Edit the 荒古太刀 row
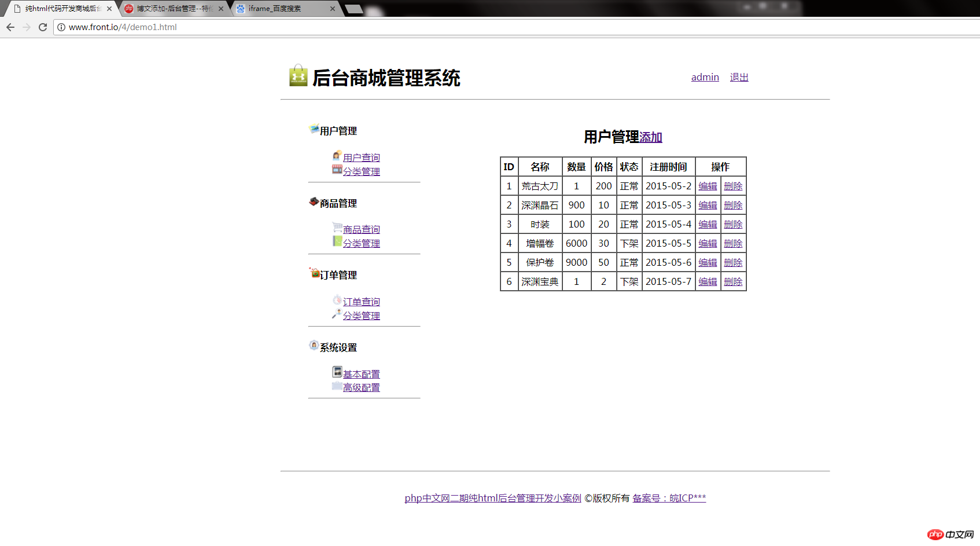Viewport: 980px width, 546px height. tap(708, 186)
